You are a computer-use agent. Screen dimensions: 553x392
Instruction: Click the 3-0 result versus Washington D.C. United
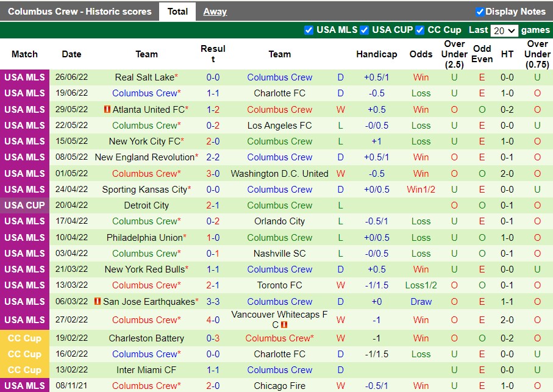coord(213,174)
